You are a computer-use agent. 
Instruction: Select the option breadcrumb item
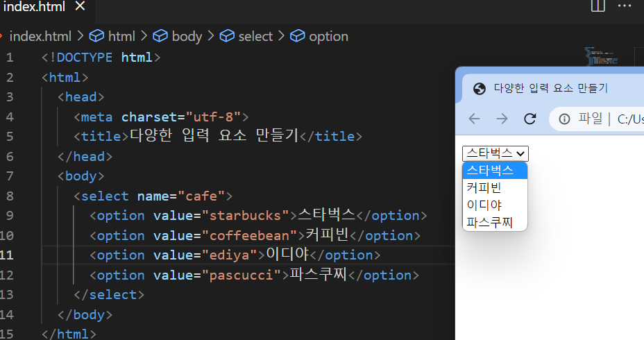(328, 37)
